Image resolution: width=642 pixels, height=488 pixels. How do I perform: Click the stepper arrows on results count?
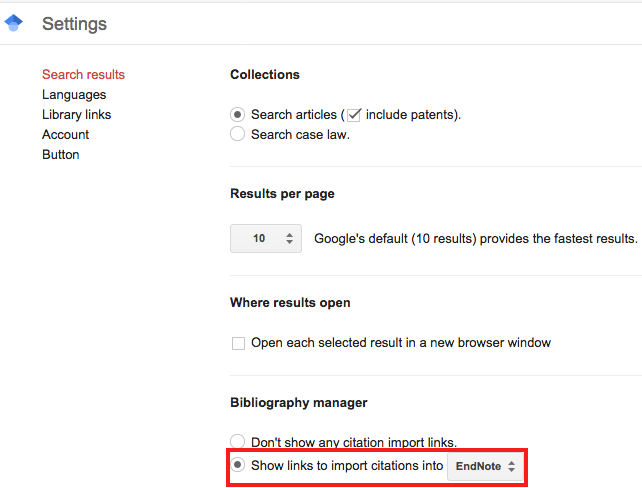click(x=289, y=238)
